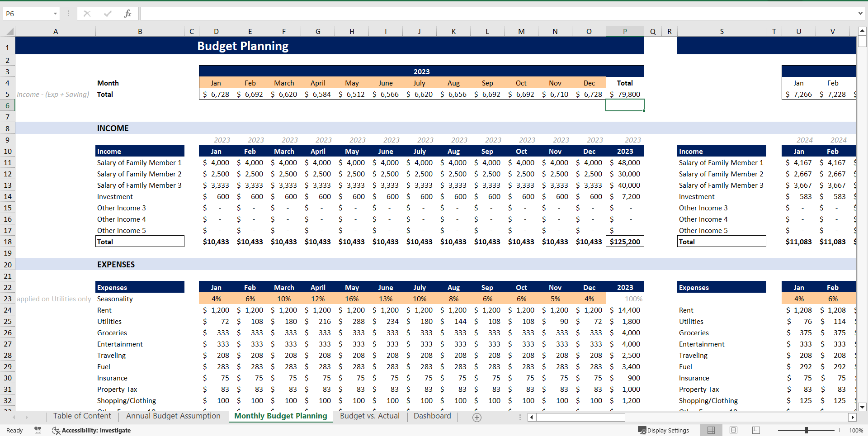The height and width of the screenshot is (437, 868).
Task: Select the income grand total $125,200
Action: 625,242
